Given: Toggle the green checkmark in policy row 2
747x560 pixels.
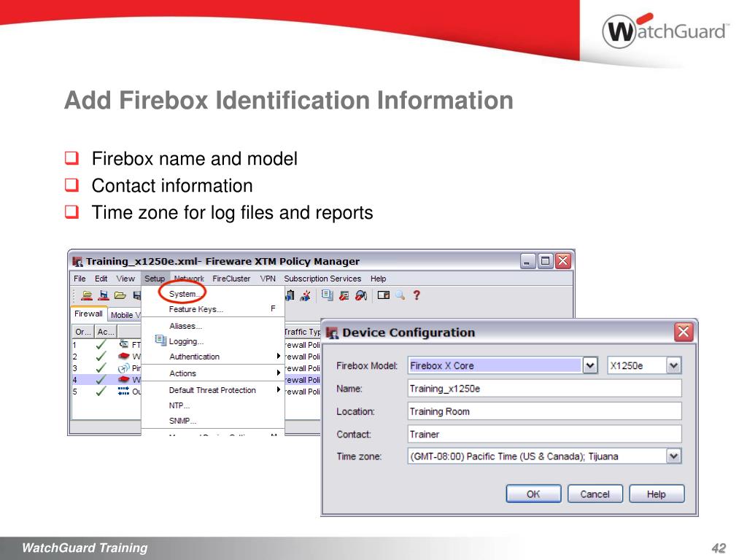Looking at the screenshot, I should pyautogui.click(x=101, y=356).
